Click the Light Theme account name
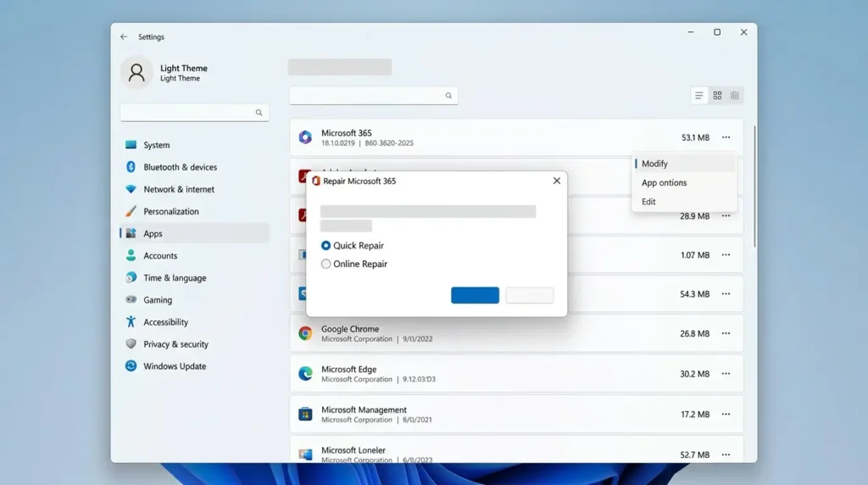 pyautogui.click(x=184, y=68)
